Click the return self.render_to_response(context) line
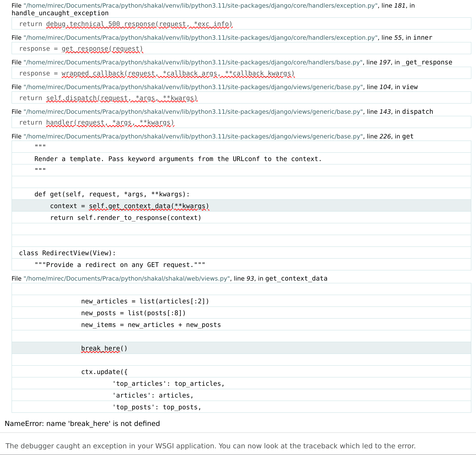Image resolution: width=476 pixels, height=455 pixels. tap(125, 218)
